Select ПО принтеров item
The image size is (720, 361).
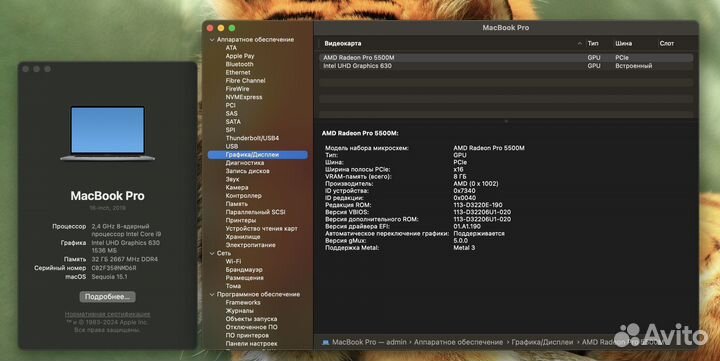coord(247,336)
